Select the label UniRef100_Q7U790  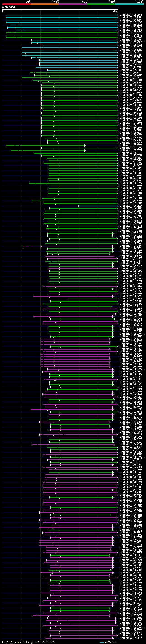(131, 163)
